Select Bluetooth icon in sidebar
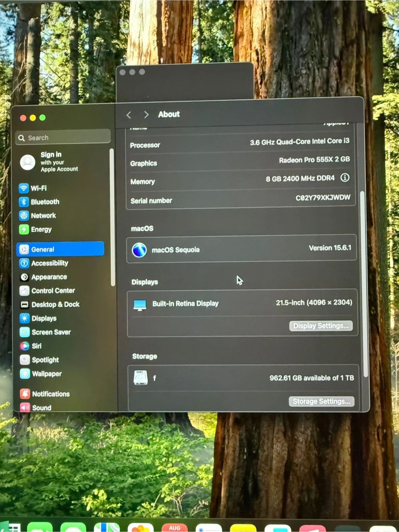The width and height of the screenshot is (399, 532). point(24,202)
